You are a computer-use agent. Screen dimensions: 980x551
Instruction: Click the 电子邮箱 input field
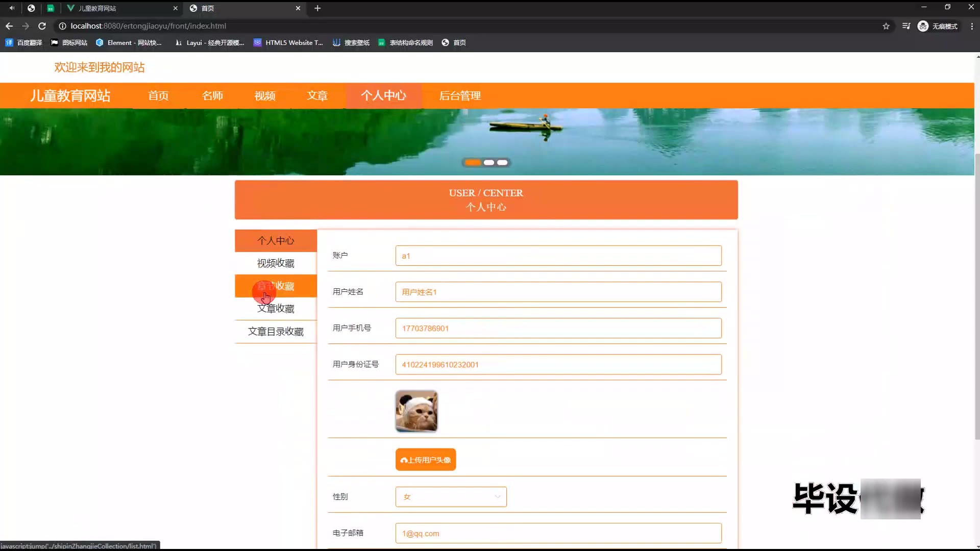(x=558, y=533)
